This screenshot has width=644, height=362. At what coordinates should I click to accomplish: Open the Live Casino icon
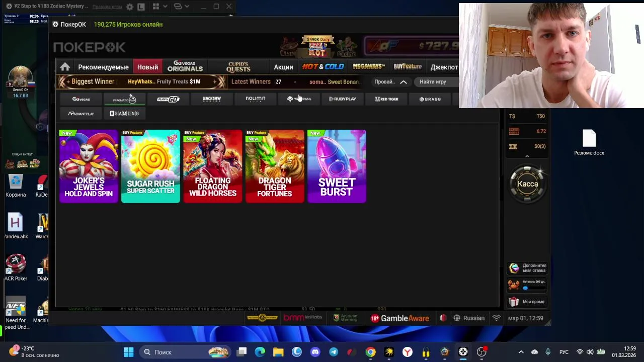(x=346, y=47)
